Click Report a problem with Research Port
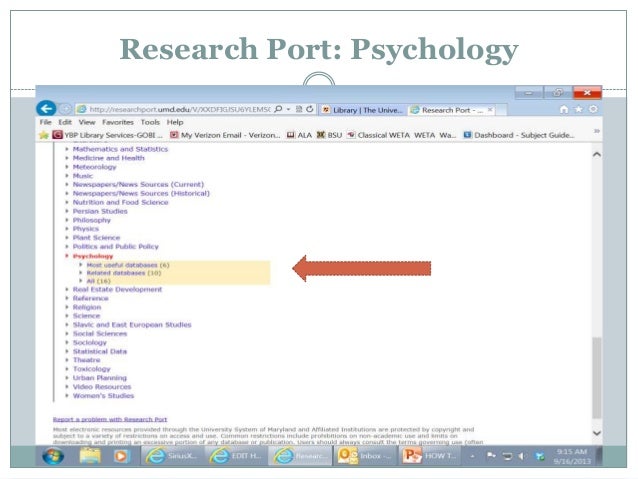 click(x=110, y=419)
